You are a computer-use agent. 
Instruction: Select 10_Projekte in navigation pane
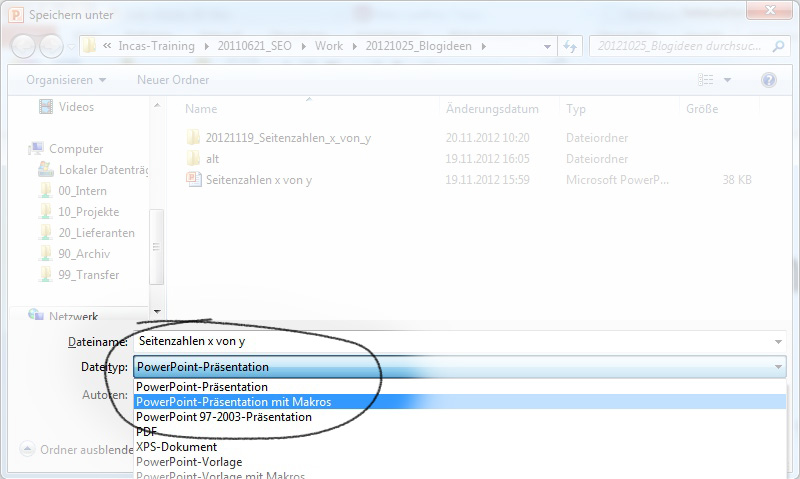89,212
